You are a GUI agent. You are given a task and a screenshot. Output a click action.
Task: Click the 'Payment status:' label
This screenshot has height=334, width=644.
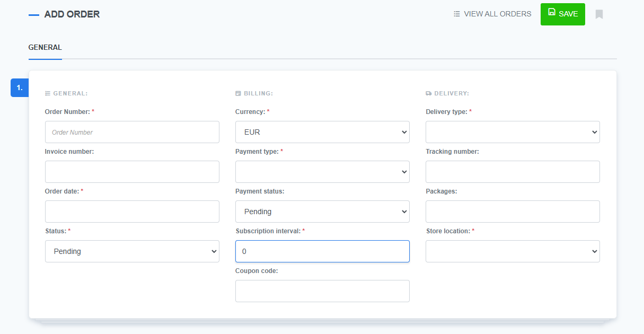click(x=260, y=191)
